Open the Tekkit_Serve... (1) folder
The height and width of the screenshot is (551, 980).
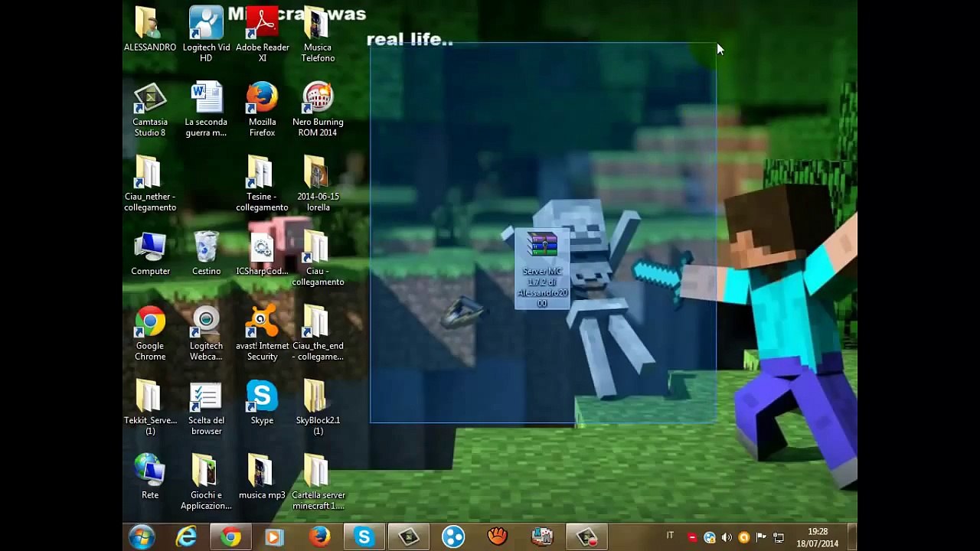150,407
